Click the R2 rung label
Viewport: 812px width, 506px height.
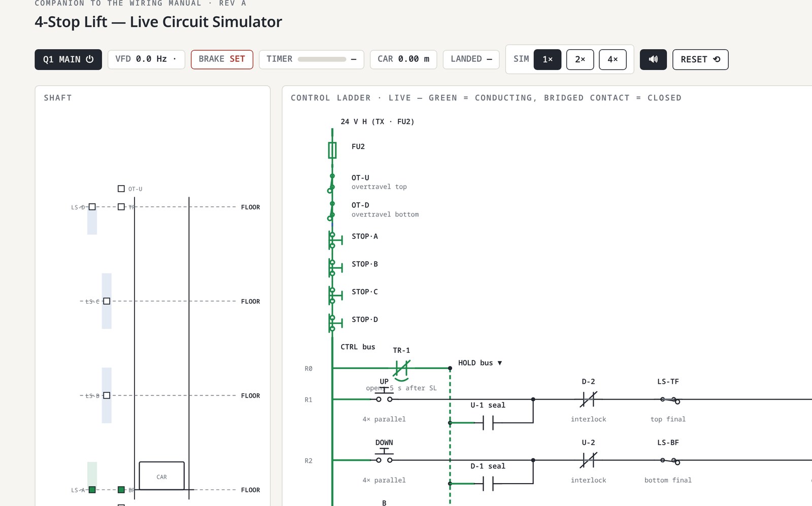pyautogui.click(x=309, y=461)
